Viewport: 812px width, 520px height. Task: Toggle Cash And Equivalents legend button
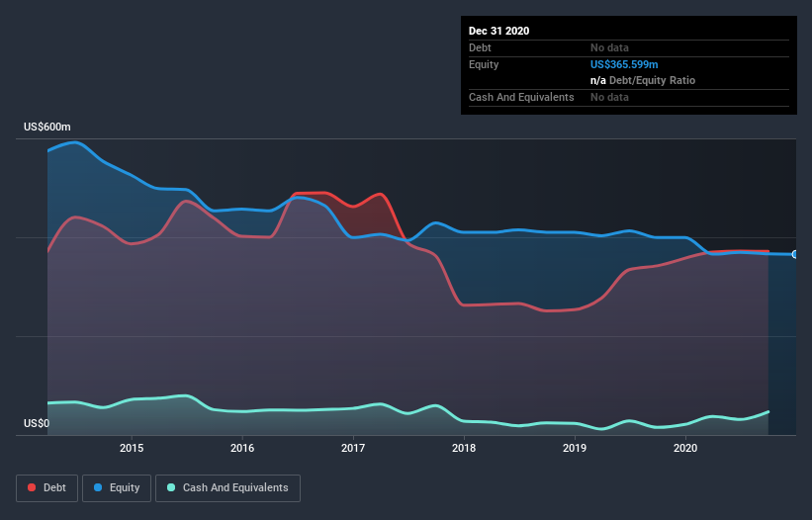[x=227, y=488]
